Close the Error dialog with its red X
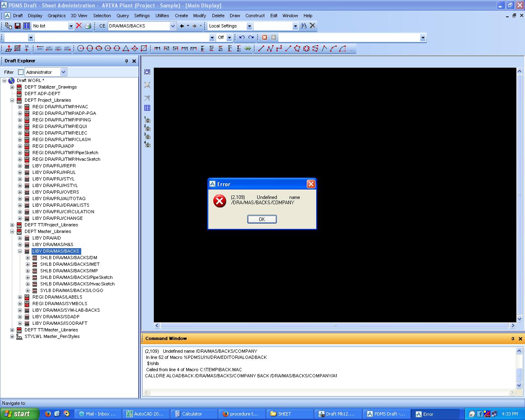Image resolution: width=525 pixels, height=420 pixels. [x=311, y=184]
